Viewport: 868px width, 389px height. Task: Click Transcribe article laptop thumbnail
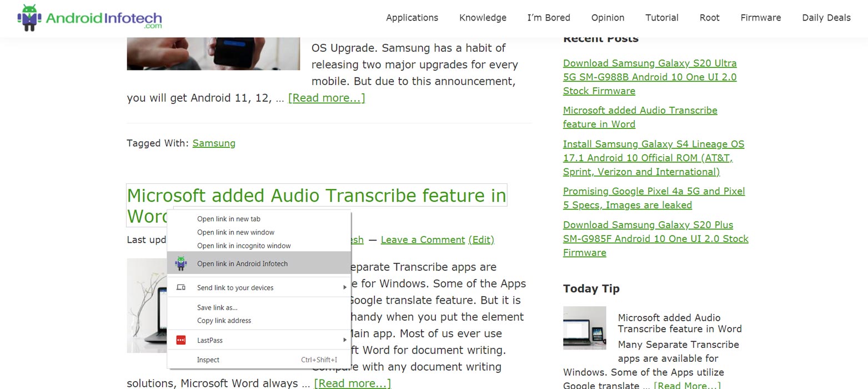tap(147, 306)
